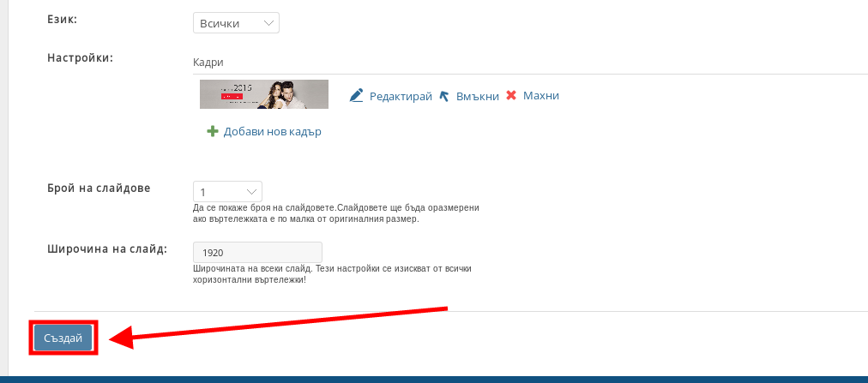Click the red X icon beside Махни
The height and width of the screenshot is (383, 868).
[511, 96]
